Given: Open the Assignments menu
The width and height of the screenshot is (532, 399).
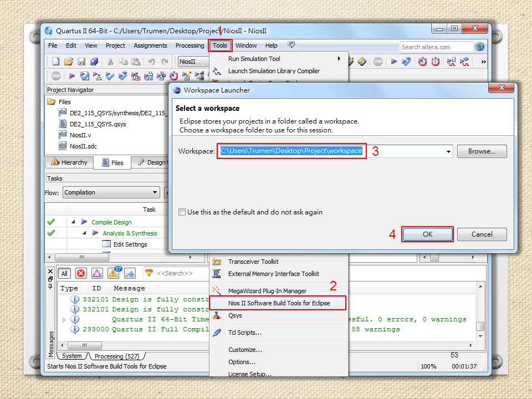Looking at the screenshot, I should (x=150, y=45).
